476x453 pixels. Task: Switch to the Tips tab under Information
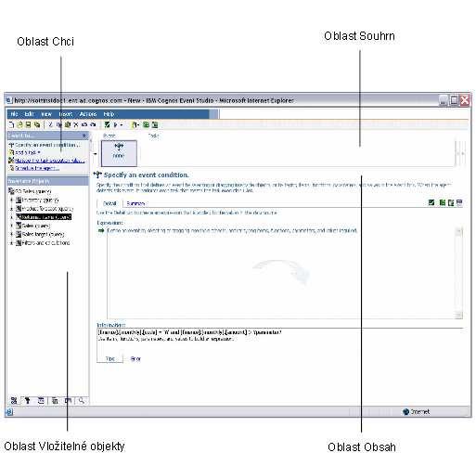point(110,358)
